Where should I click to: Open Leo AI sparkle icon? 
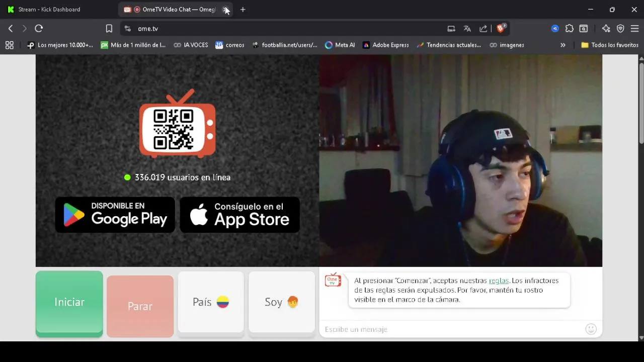click(x=606, y=29)
